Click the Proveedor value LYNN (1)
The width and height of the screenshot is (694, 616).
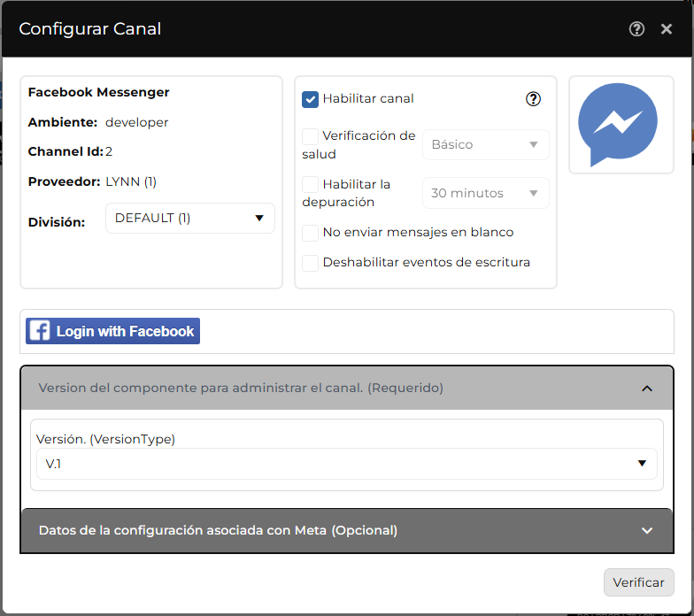131,182
